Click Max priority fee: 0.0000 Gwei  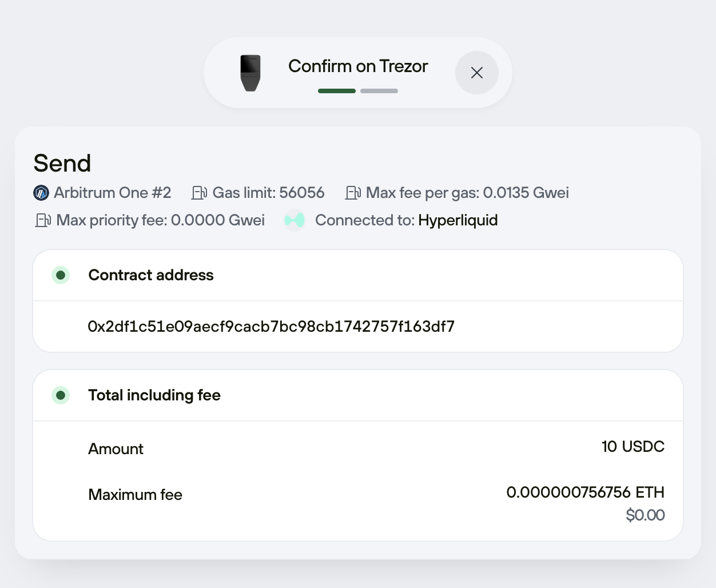(161, 220)
